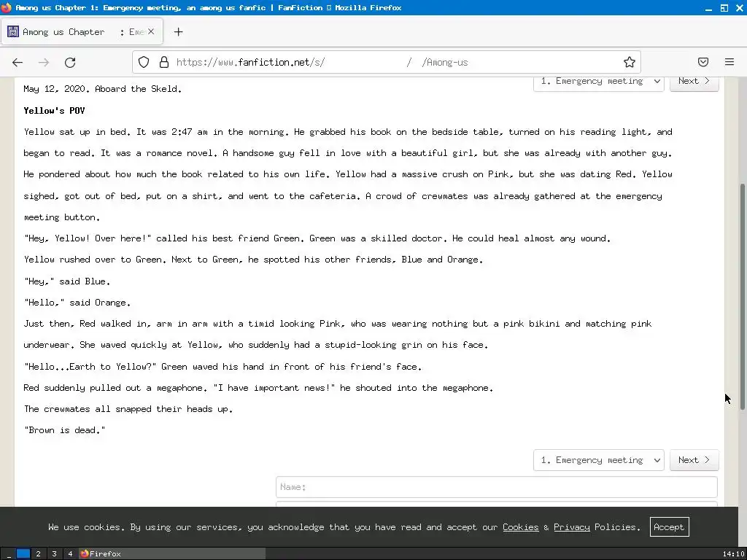Screen dimensions: 747x560
Task: Click the bottom Next chapter button
Action: pos(694,460)
